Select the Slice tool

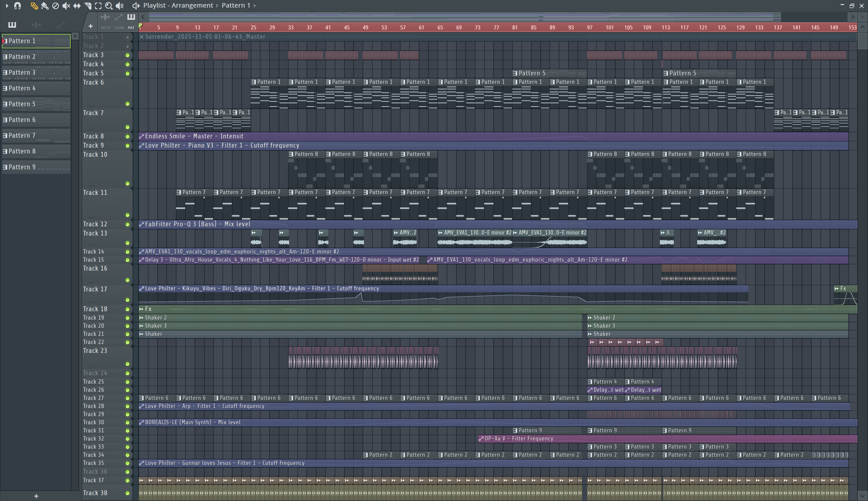(x=88, y=6)
